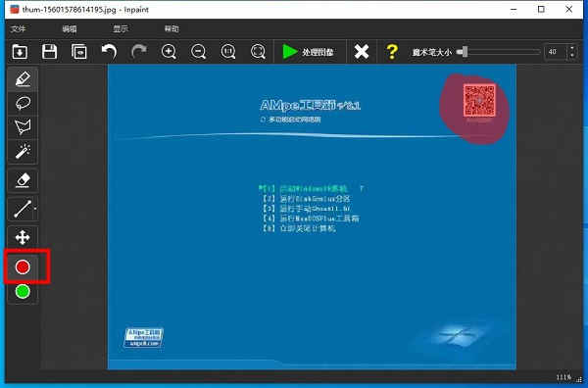Increase marker size with up stepper arrow
Screen dimensions: 588x388
click(572, 48)
